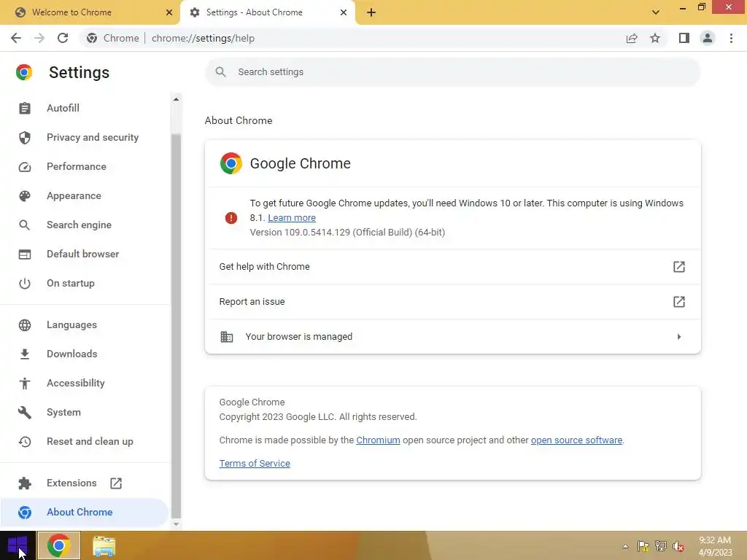Click the Extensions puzzle piece icon

click(25, 483)
